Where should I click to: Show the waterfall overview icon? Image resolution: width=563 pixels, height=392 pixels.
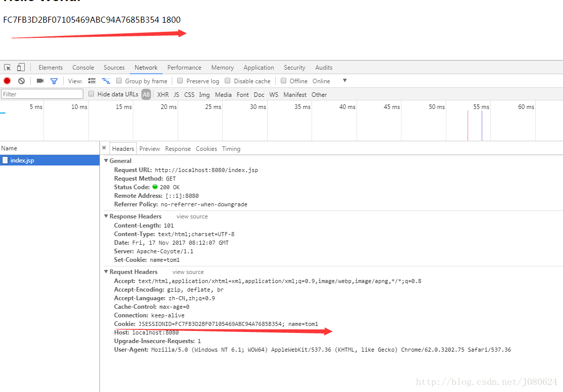(106, 81)
